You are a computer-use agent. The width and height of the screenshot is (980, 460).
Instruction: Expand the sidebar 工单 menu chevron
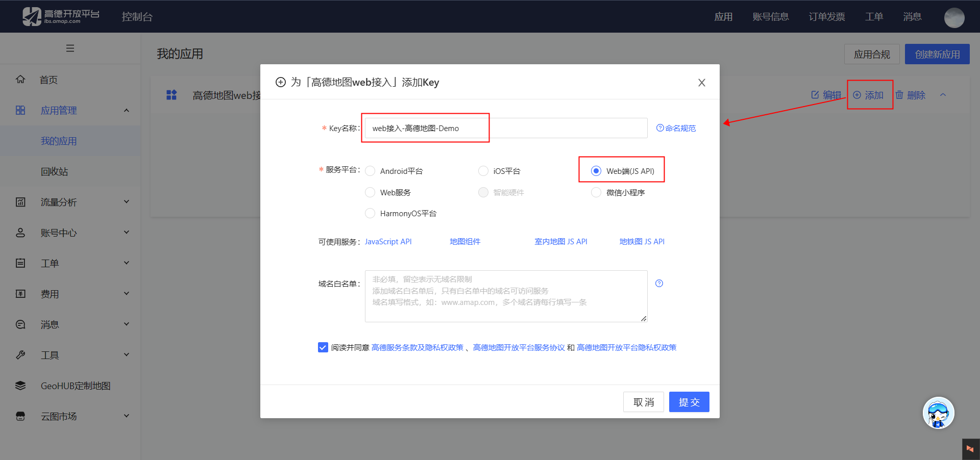coord(127,263)
